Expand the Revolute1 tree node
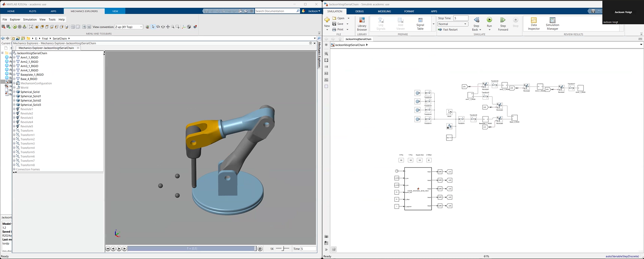This screenshot has height=259, width=644. pos(14,109)
